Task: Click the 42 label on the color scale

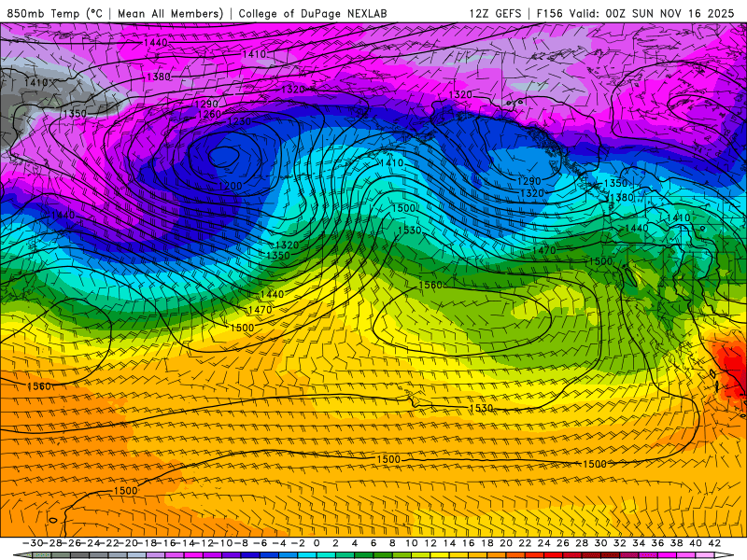Action: click(714, 543)
